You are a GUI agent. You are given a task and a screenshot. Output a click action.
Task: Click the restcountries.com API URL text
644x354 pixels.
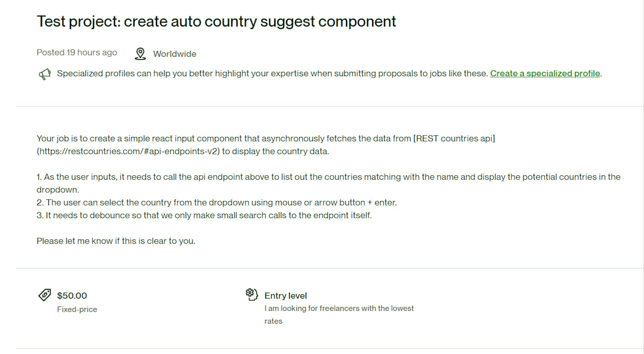click(x=128, y=151)
